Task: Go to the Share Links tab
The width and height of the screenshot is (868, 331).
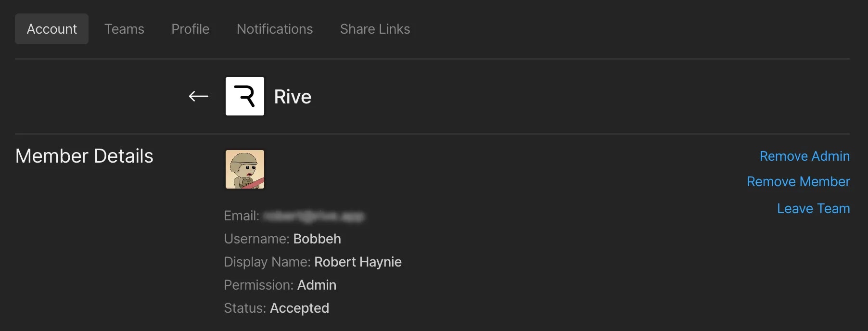Action: (375, 29)
